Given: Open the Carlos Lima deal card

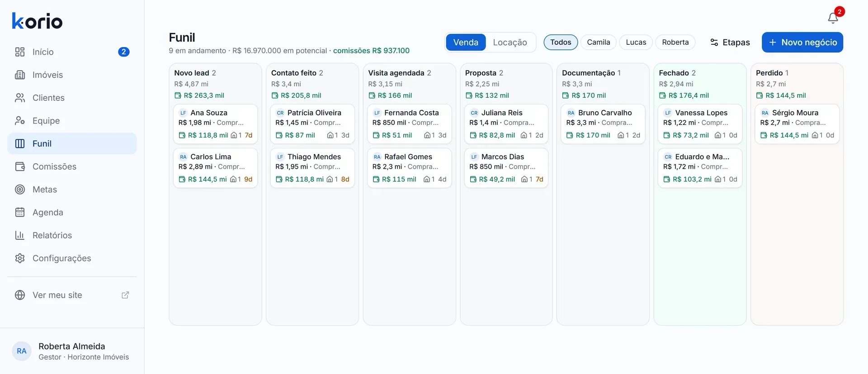Looking at the screenshot, I should click(215, 168).
